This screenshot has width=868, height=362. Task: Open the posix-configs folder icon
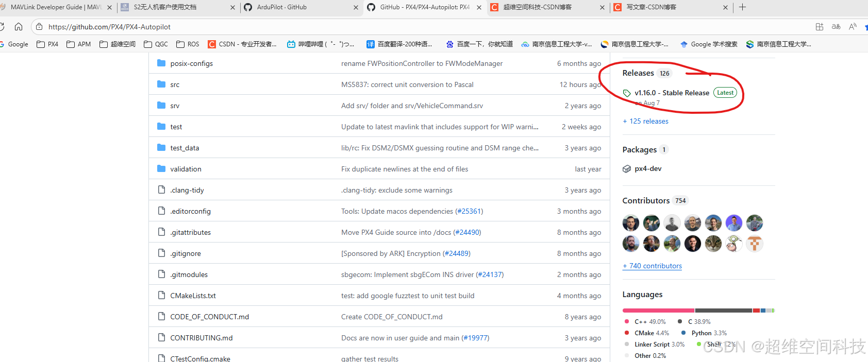click(x=161, y=63)
